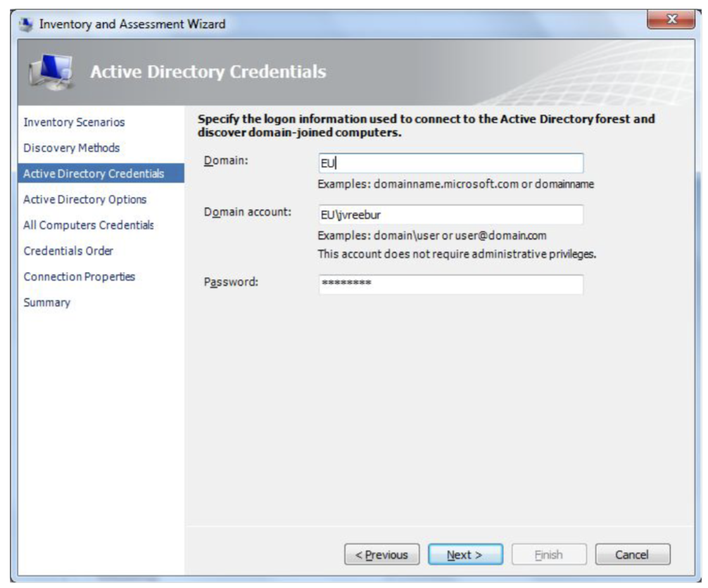Close the Inventory and Assessment Wizard
This screenshot has height=588, width=708.
click(671, 20)
